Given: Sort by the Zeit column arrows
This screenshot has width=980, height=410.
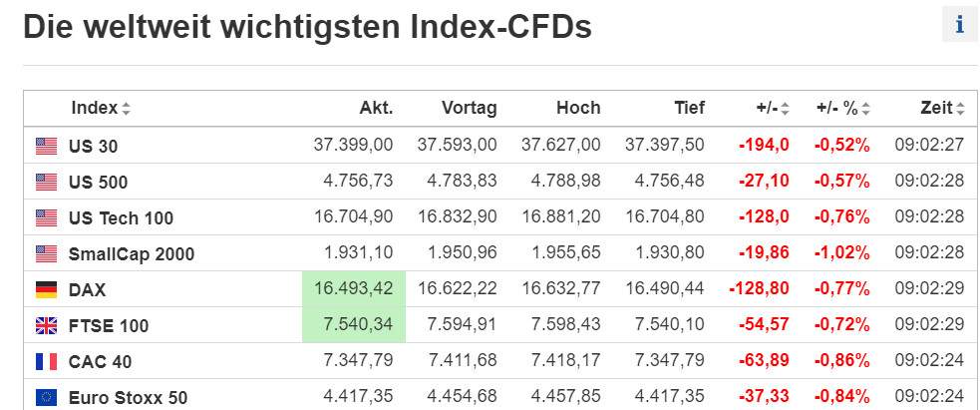Looking at the screenshot, I should point(959,109).
